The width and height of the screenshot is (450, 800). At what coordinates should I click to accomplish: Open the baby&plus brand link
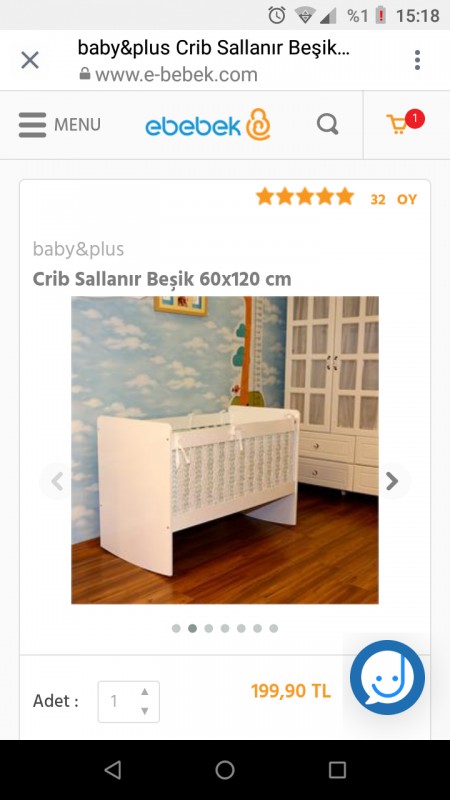click(x=78, y=249)
